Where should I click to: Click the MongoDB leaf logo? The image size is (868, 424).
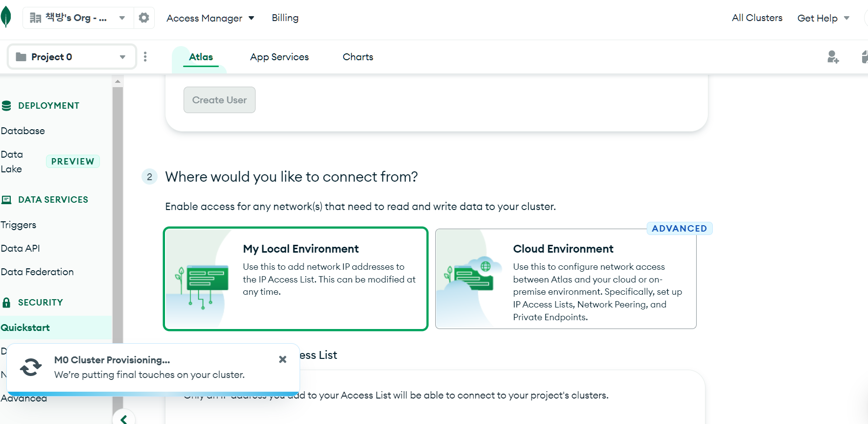[6, 18]
